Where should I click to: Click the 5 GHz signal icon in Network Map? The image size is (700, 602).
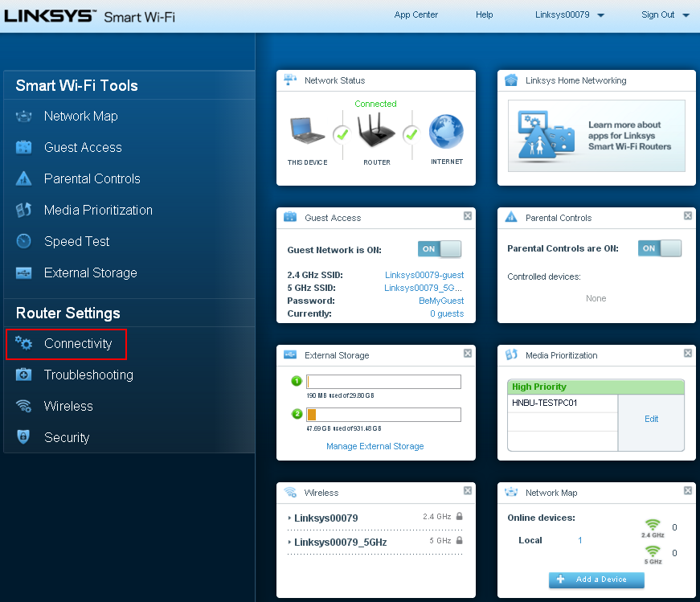point(653,551)
